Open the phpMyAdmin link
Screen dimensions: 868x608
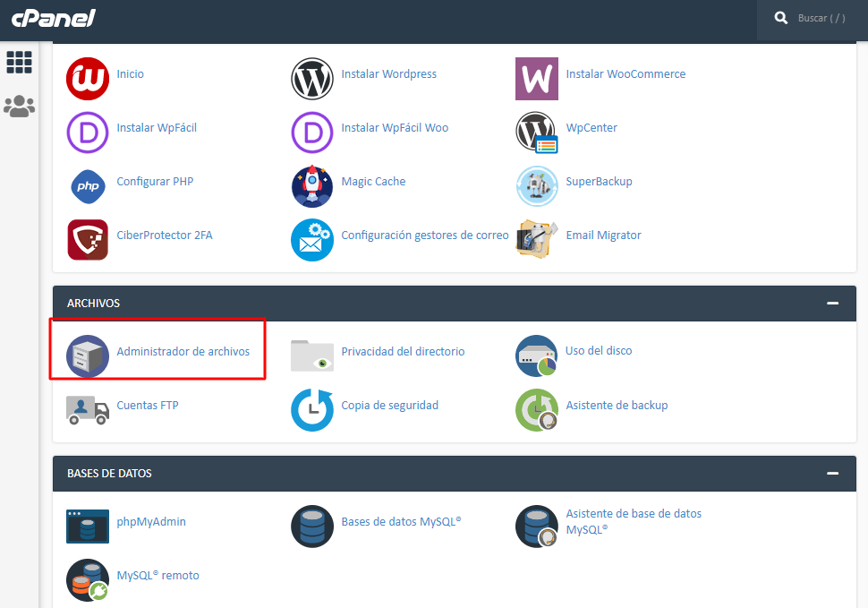[x=151, y=522]
